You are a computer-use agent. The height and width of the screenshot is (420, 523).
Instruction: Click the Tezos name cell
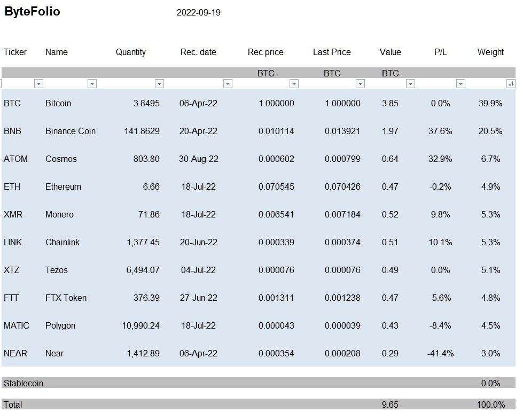pyautogui.click(x=57, y=270)
